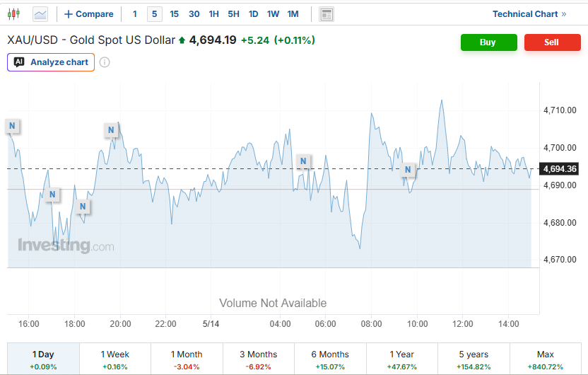Click the 4,670.00 axis label

[560, 260]
